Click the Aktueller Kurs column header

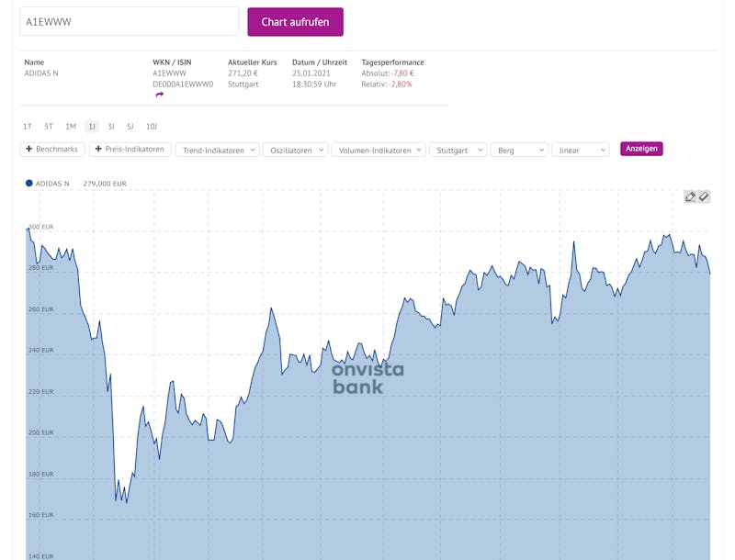(x=252, y=62)
